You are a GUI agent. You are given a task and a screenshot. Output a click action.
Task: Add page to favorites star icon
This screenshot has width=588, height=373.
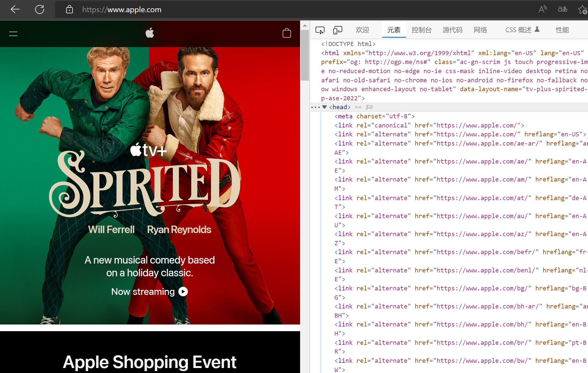tap(582, 9)
